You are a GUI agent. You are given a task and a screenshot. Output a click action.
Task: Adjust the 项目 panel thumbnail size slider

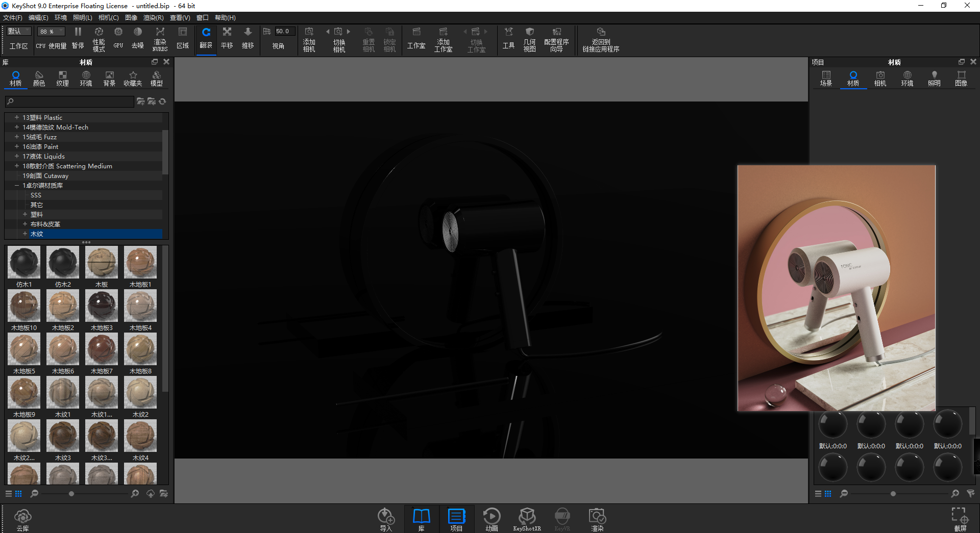893,494
